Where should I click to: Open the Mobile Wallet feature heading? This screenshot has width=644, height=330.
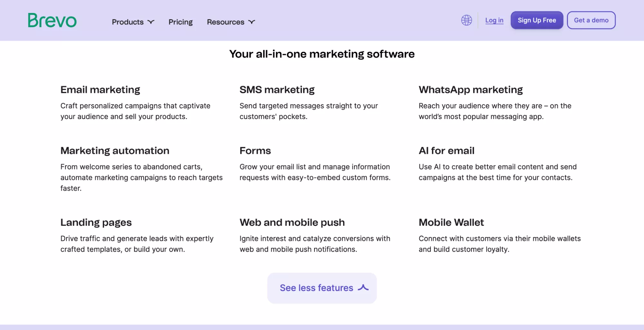point(451,222)
